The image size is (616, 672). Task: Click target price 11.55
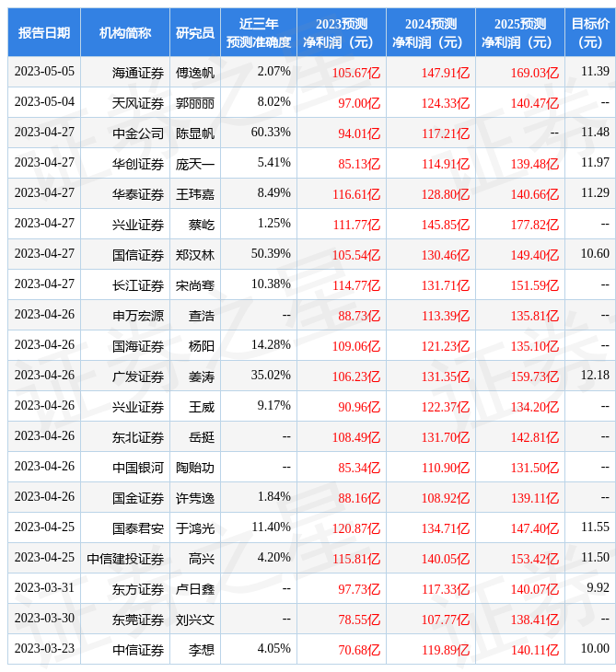[x=595, y=527]
